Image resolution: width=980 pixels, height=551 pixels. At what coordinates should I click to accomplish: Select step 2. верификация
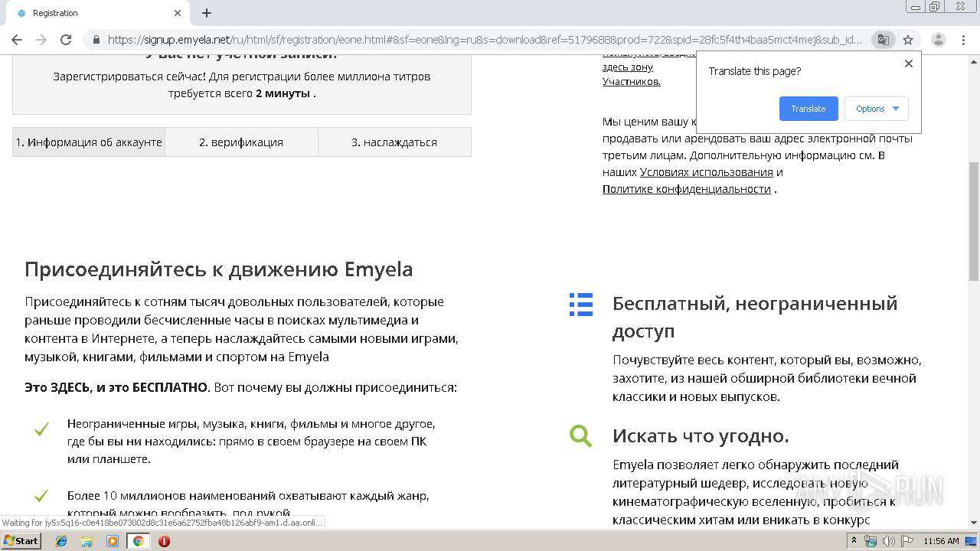point(241,142)
